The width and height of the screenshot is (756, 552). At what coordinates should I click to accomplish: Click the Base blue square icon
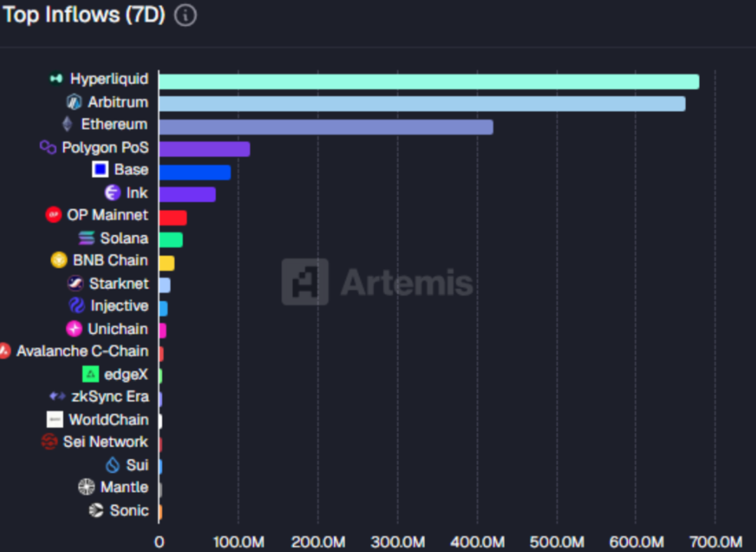coord(100,170)
